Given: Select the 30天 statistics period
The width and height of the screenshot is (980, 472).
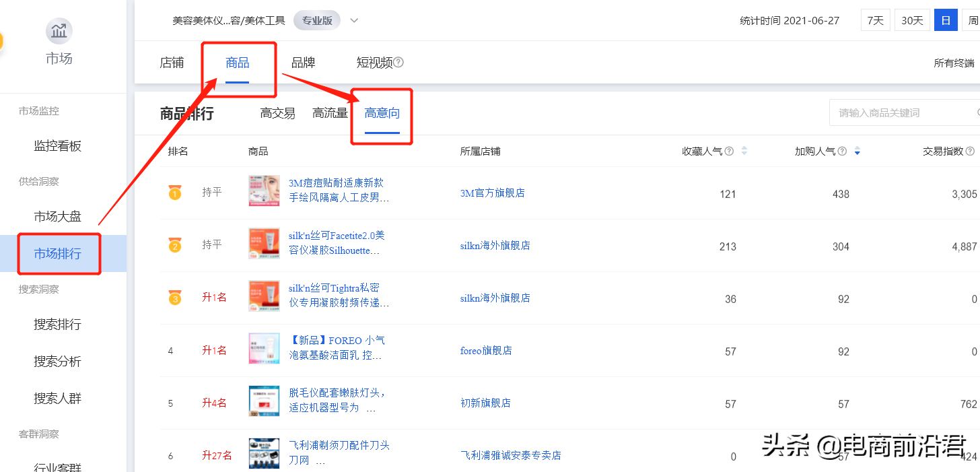Looking at the screenshot, I should [x=912, y=20].
